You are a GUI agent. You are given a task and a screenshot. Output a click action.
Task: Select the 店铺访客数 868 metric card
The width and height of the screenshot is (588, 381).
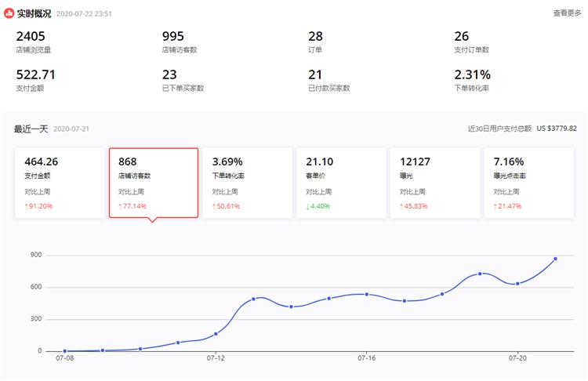(153, 183)
